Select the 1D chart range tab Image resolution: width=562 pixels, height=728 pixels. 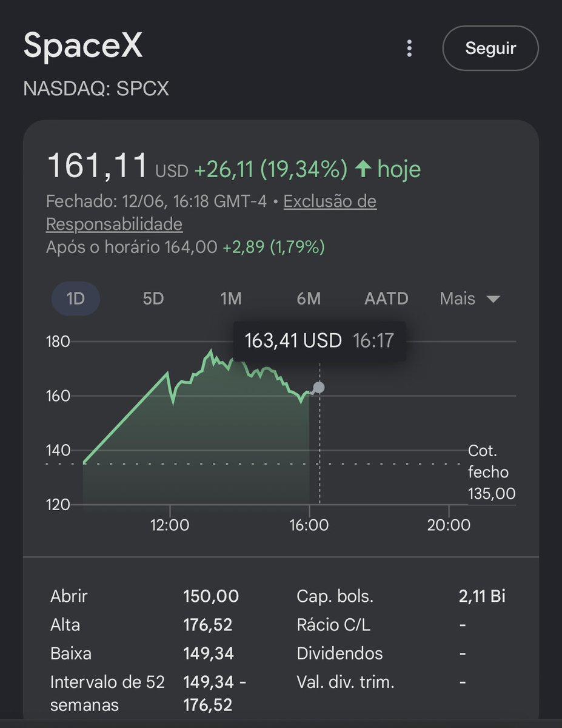(x=75, y=298)
